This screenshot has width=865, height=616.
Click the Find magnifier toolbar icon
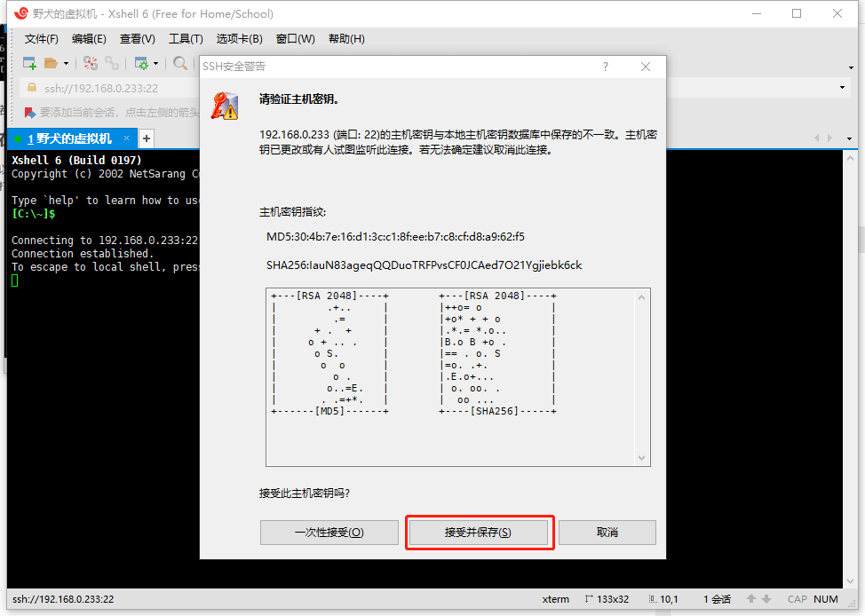pyautogui.click(x=180, y=63)
